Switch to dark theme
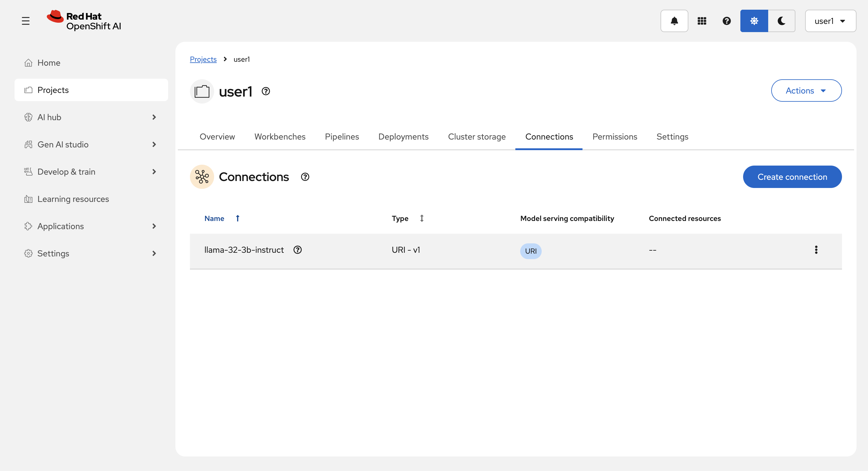Image resolution: width=868 pixels, height=471 pixels. [x=782, y=21]
